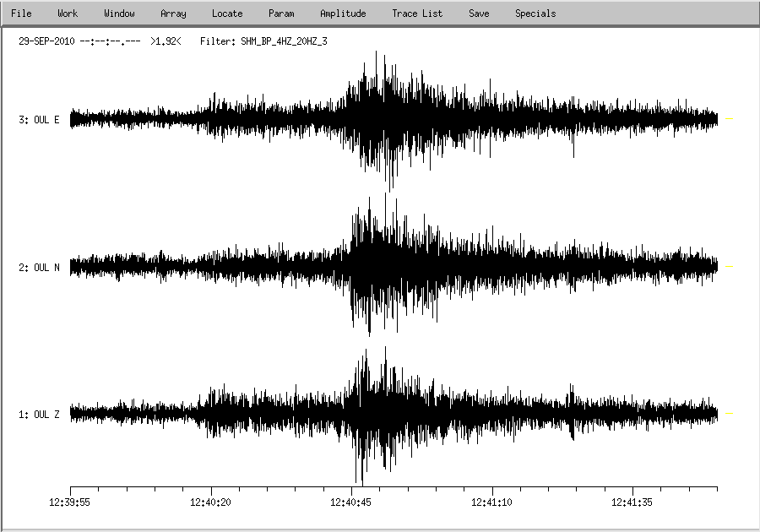Open the Work menu
Viewport: 760px width, 532px height.
[68, 14]
